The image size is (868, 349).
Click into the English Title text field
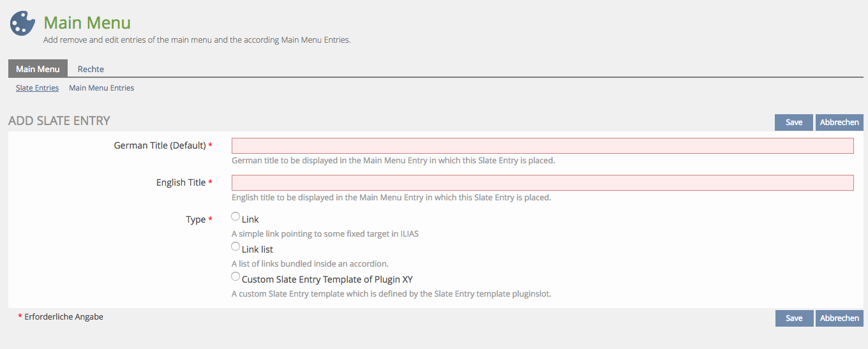542,183
